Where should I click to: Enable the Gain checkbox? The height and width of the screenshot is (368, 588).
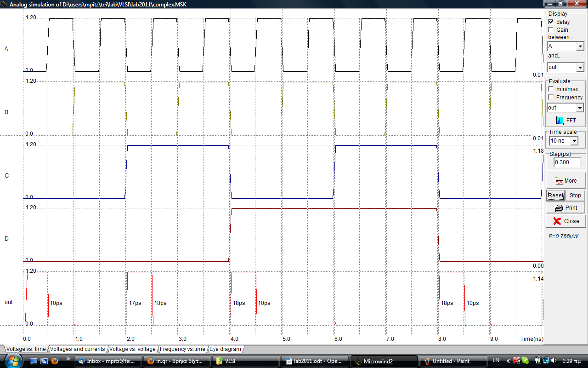[x=551, y=30]
